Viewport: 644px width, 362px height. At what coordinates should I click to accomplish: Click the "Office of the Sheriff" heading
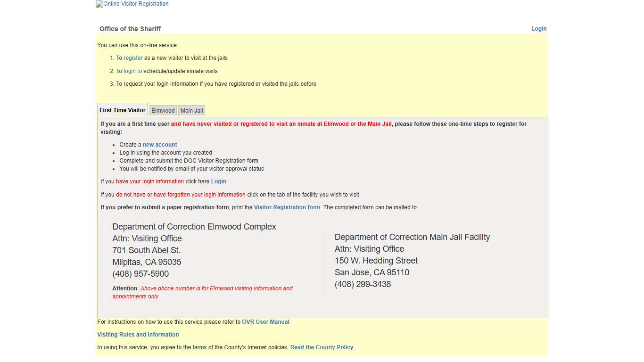[x=130, y=29]
